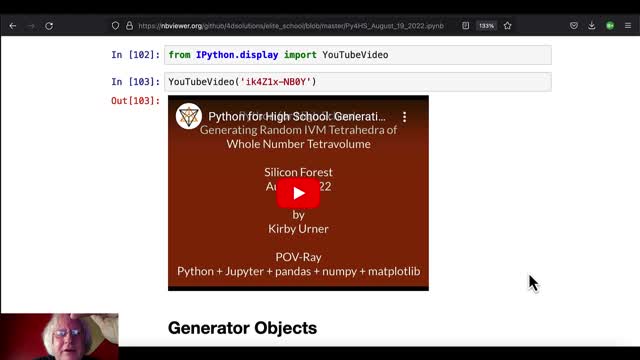Image resolution: width=640 pixels, height=360 pixels.
Task: Bookmark this page with star
Action: tap(507, 26)
